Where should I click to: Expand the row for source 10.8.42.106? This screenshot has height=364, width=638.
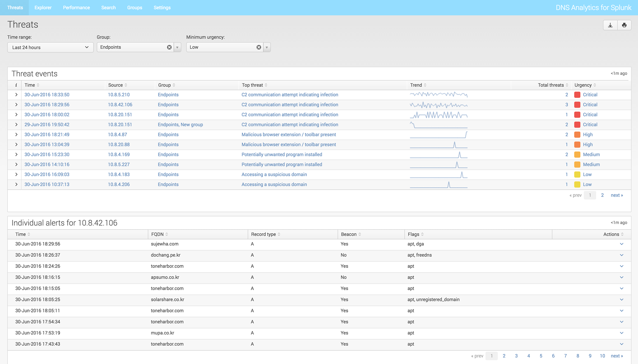pos(16,105)
